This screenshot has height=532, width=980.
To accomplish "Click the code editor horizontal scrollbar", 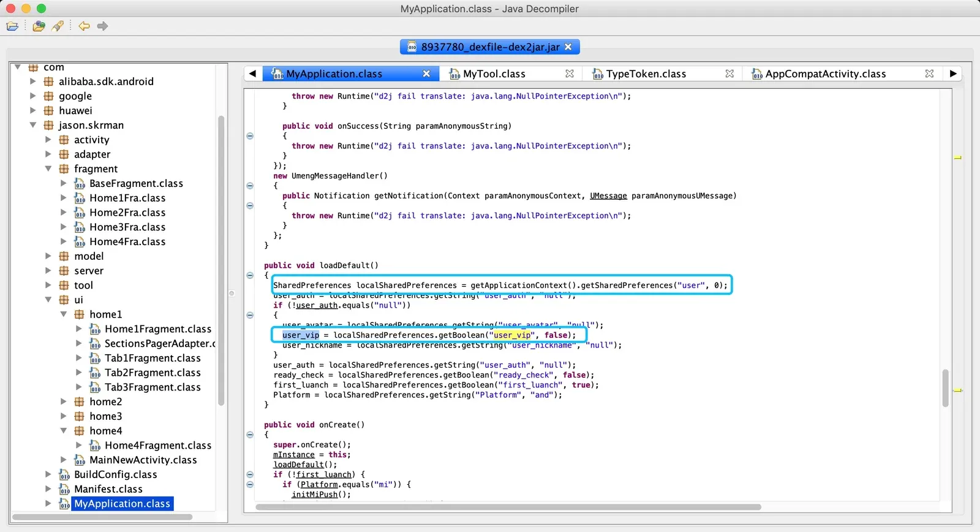I will 508,507.
